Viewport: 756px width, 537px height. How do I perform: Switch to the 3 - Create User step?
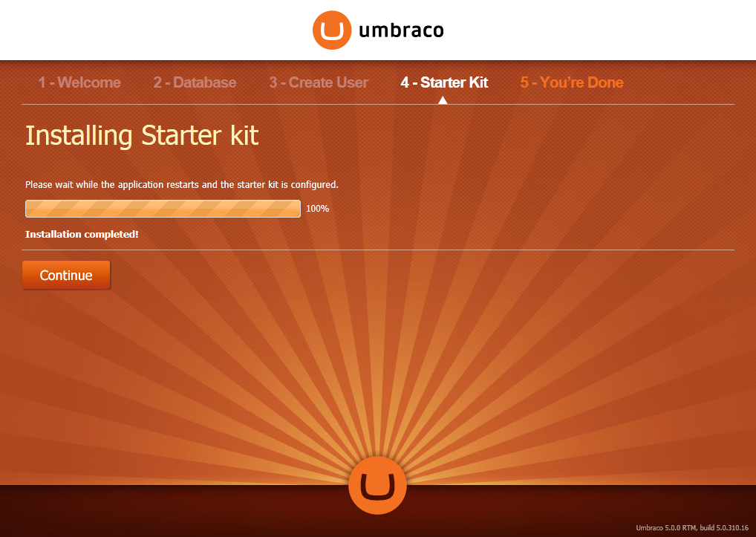319,82
